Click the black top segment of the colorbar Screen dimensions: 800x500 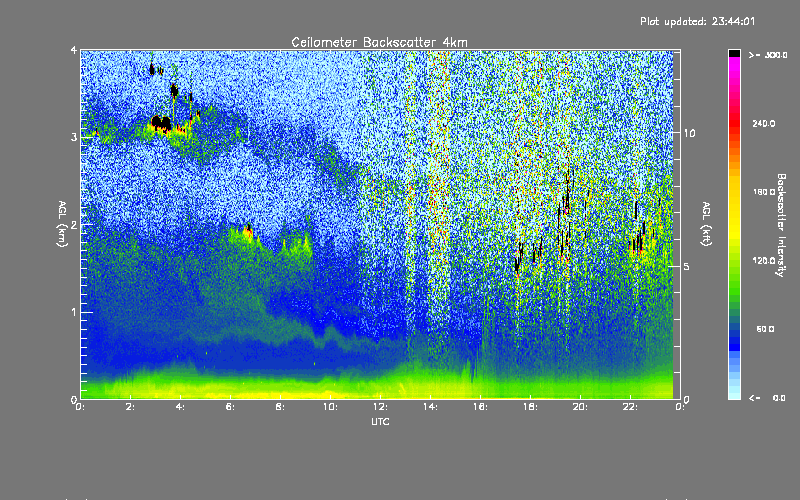734,53
